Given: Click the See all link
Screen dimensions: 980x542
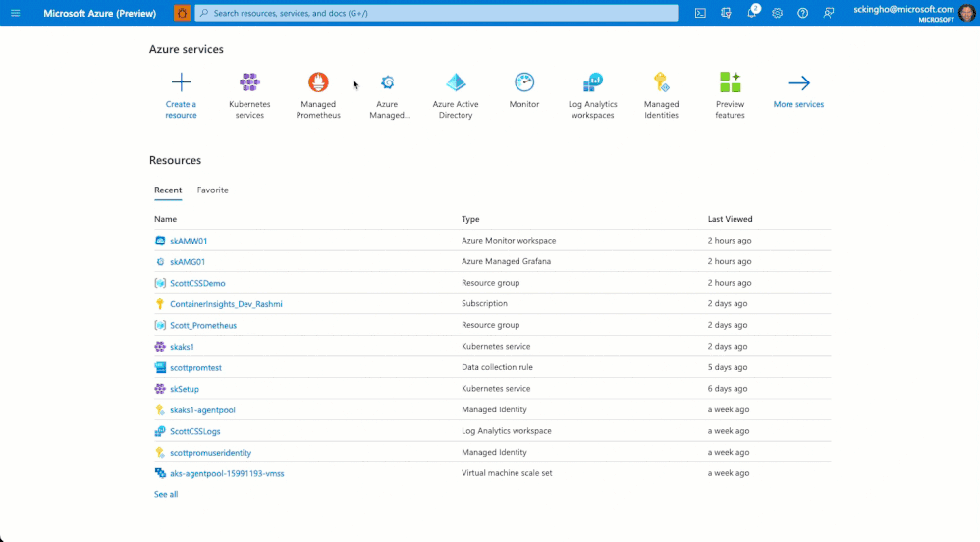Looking at the screenshot, I should coord(166,494).
